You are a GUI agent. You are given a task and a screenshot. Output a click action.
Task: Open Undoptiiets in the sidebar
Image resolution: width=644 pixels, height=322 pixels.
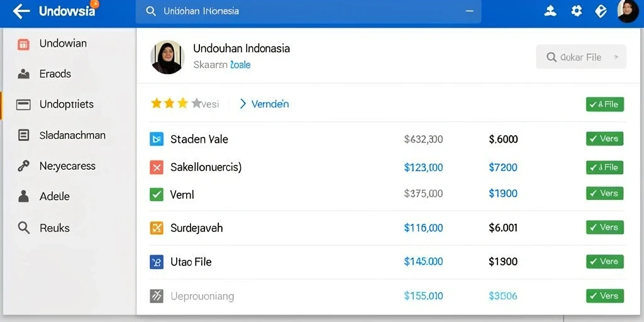coord(67,104)
